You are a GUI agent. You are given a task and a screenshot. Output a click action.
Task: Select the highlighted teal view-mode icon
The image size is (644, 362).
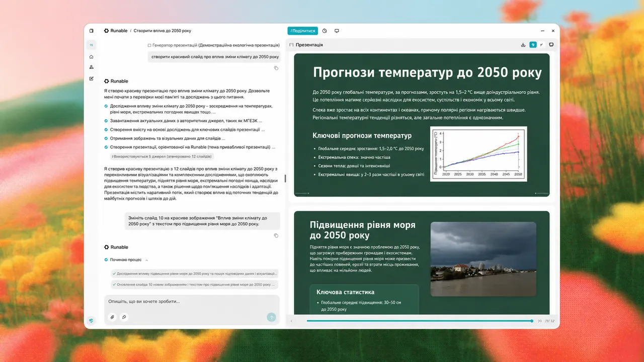coord(533,45)
